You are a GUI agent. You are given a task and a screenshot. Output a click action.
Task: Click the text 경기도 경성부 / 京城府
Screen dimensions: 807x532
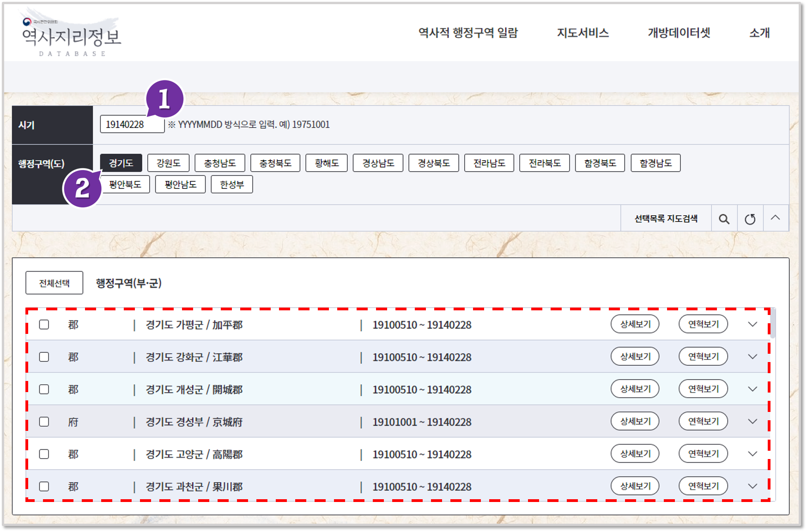point(194,422)
